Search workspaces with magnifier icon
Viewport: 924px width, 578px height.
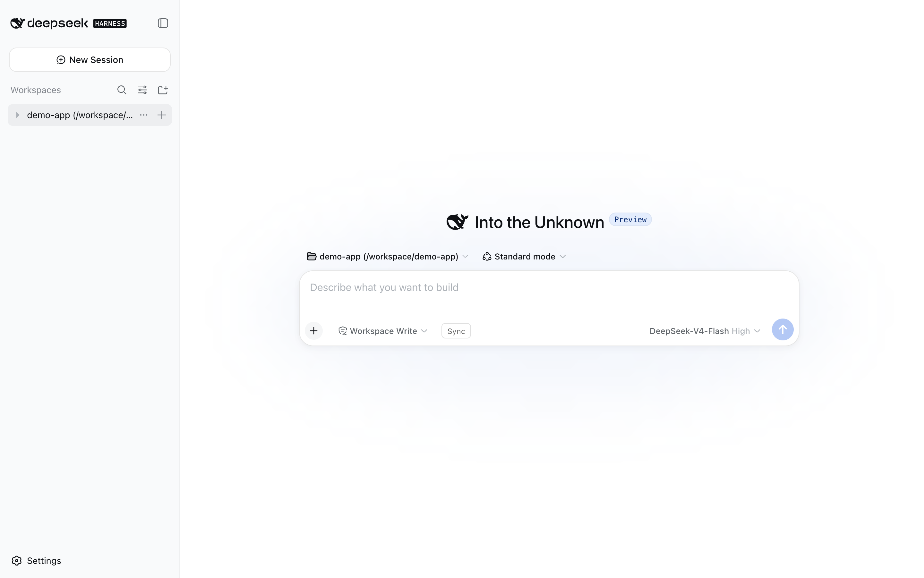122,90
